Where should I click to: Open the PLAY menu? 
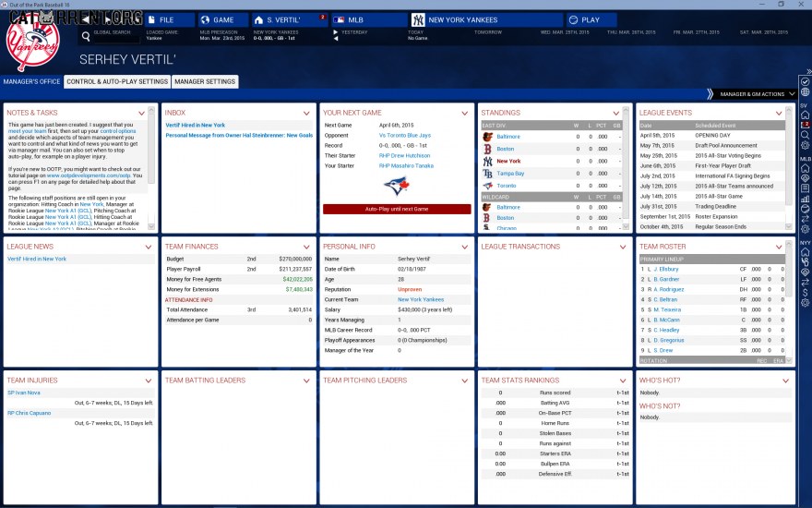point(591,19)
